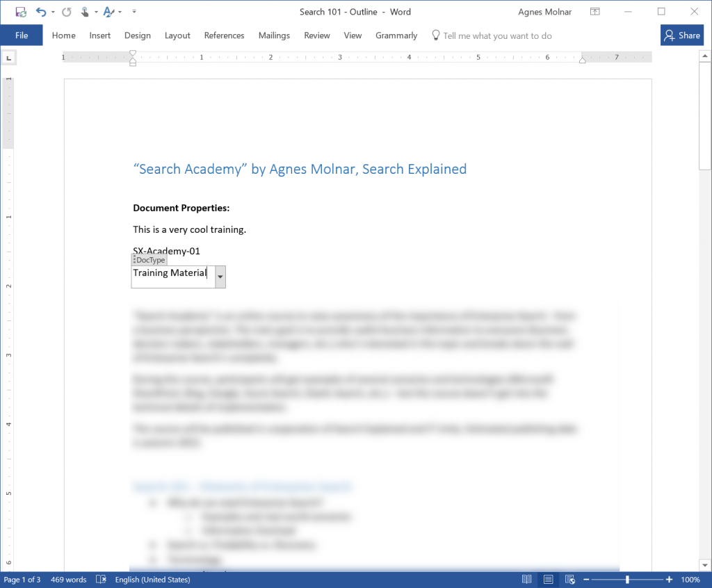Click the zoom in plus button
The width and height of the screenshot is (712, 588).
[669, 580]
